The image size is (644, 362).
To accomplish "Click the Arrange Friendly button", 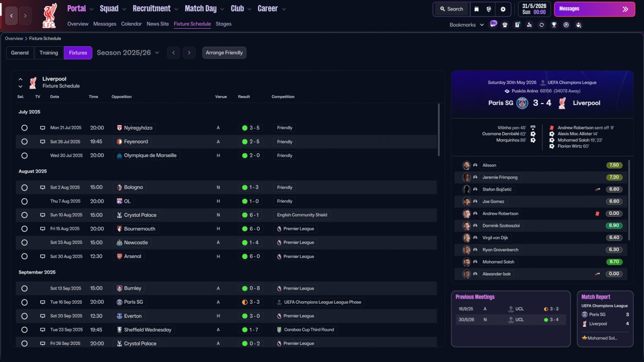I will click(224, 53).
